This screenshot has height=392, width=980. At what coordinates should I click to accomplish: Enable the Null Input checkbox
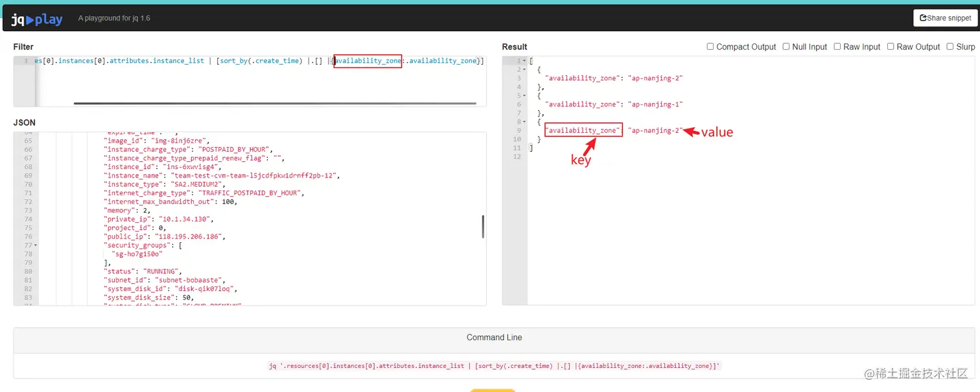786,47
